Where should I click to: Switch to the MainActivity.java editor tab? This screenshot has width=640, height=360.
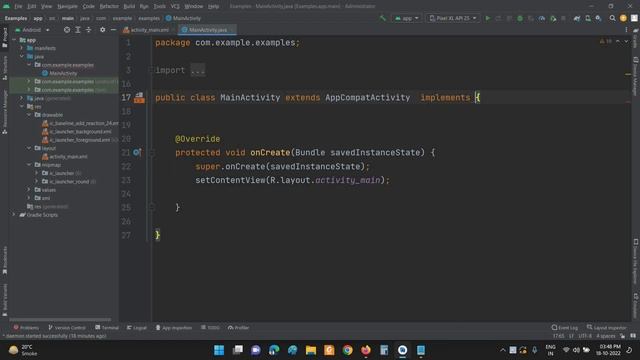[208, 30]
